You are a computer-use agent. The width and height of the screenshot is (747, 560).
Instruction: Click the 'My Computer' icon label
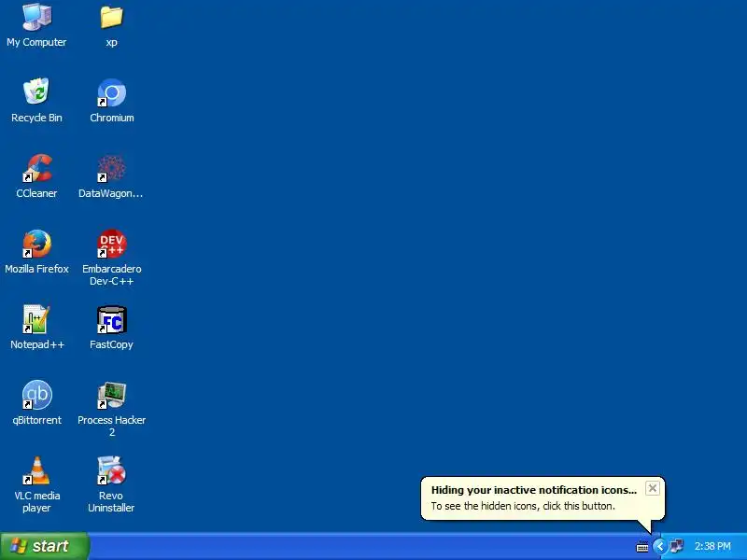(36, 42)
